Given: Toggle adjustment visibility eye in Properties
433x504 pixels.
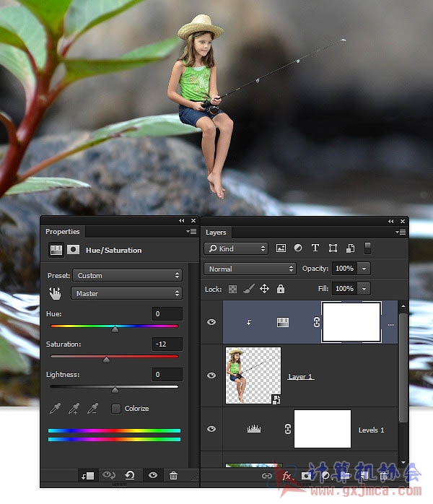Looking at the screenshot, I should coord(152,475).
